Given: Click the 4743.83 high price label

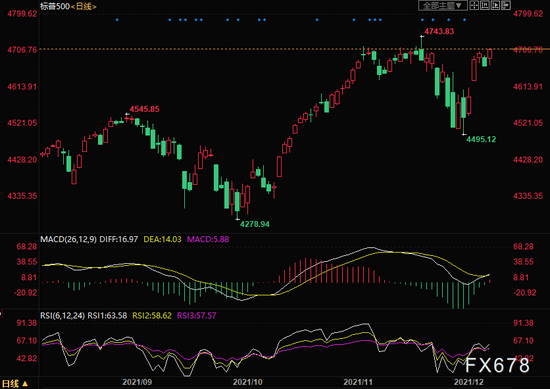Looking at the screenshot, I should coord(439,31).
